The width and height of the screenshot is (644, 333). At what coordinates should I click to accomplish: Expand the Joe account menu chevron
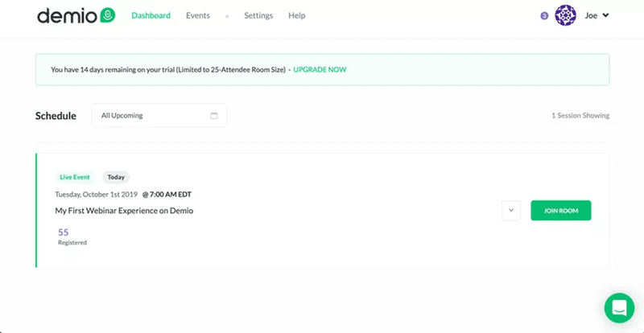tap(605, 15)
